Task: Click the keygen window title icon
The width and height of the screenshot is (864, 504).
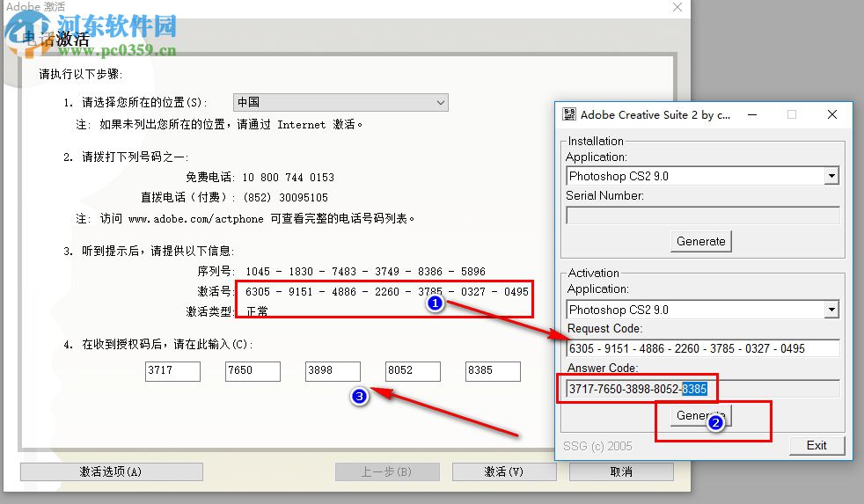Action: pyautogui.click(x=568, y=114)
